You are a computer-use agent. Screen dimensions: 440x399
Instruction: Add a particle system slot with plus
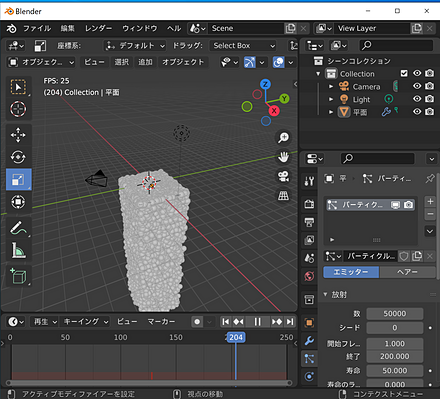(430, 201)
